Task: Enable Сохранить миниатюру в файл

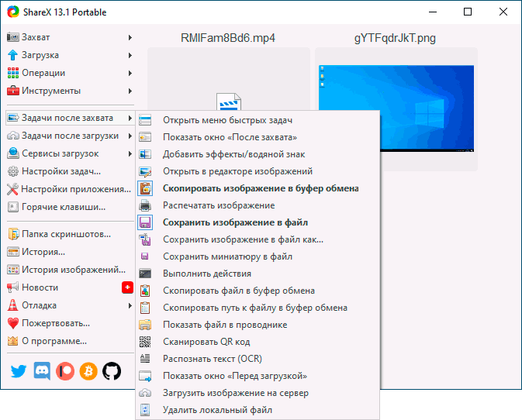Action: (x=258, y=256)
